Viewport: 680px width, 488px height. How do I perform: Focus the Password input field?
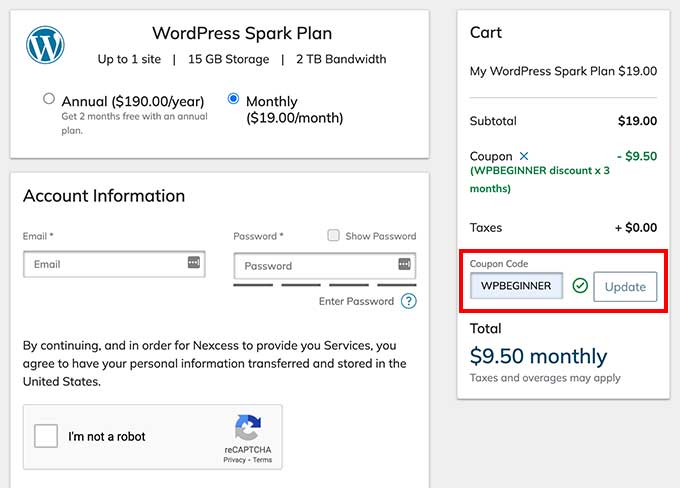[325, 265]
